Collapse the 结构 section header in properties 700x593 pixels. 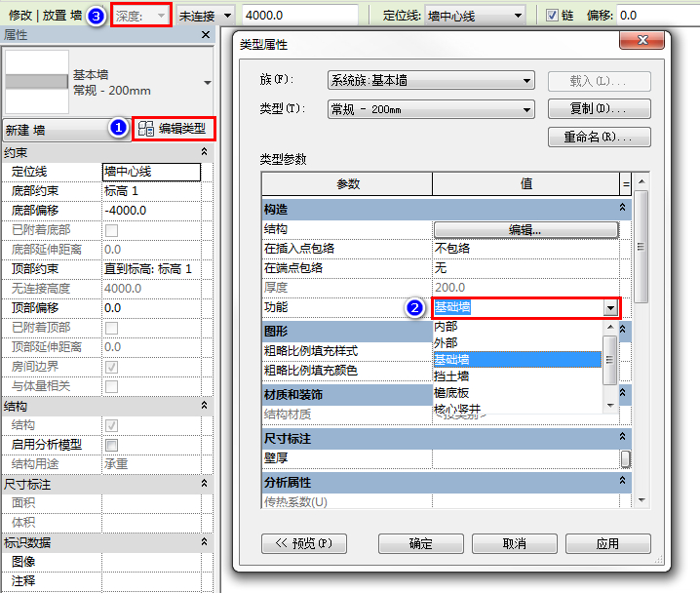click(x=204, y=406)
